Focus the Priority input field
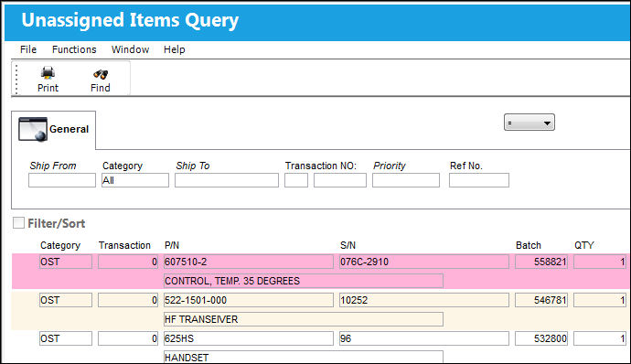The width and height of the screenshot is (631, 364). pyautogui.click(x=406, y=180)
